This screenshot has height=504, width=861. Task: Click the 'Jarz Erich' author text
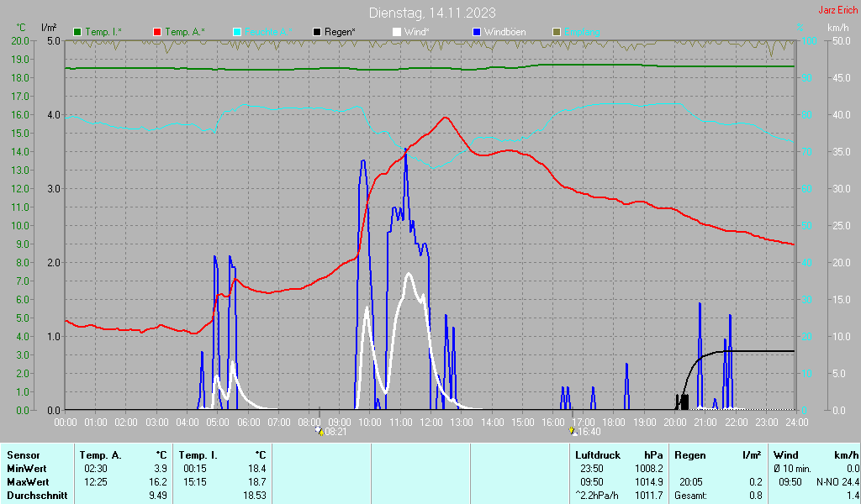[x=837, y=10]
